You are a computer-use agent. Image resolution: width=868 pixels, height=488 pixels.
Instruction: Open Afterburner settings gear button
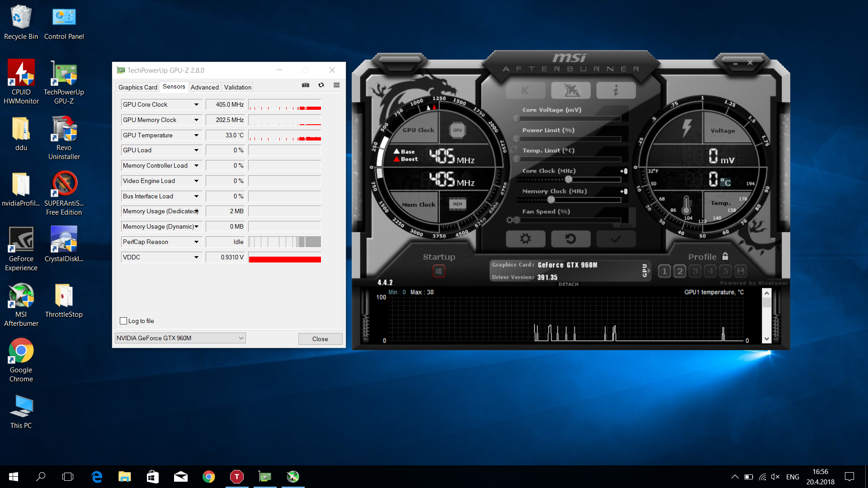[525, 239]
